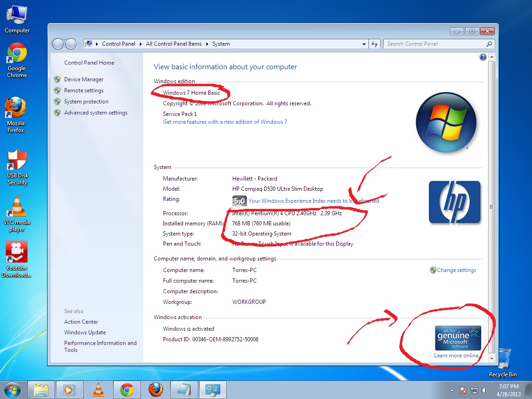532x399 pixels.
Task: Click the 5.0 rating badge
Action: click(239, 201)
